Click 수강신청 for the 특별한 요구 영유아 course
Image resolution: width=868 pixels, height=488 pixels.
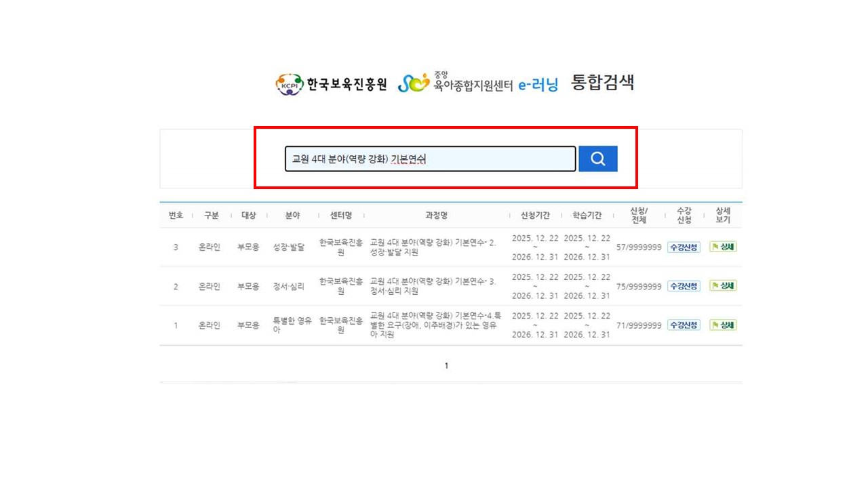684,325
